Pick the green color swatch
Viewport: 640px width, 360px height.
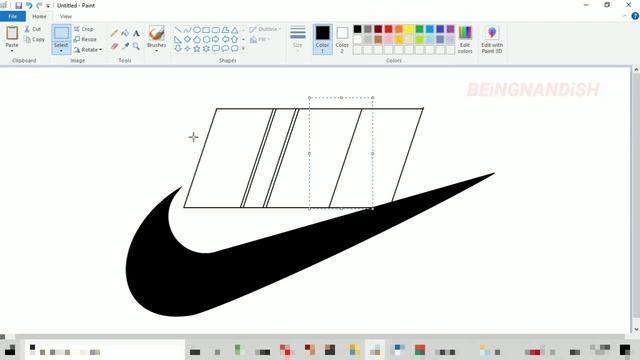click(x=419, y=29)
